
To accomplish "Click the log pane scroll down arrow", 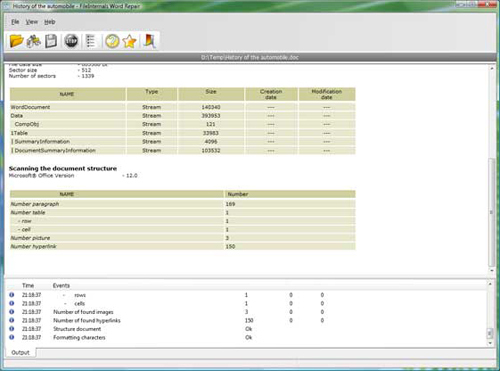I will [x=490, y=343].
